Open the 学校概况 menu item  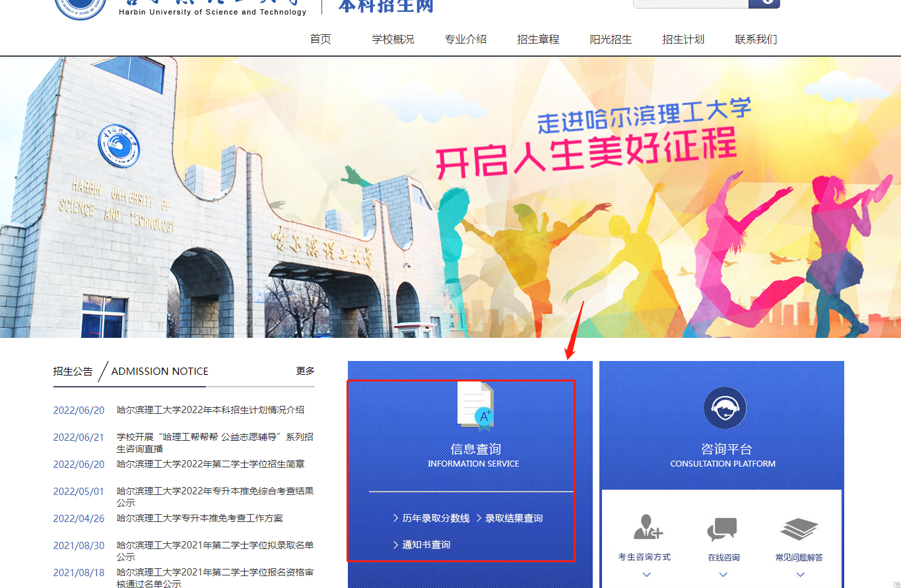pyautogui.click(x=393, y=40)
